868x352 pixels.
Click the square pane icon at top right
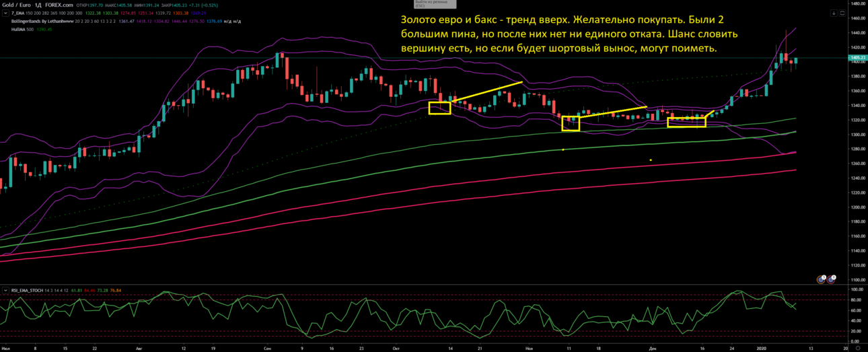[842, 13]
